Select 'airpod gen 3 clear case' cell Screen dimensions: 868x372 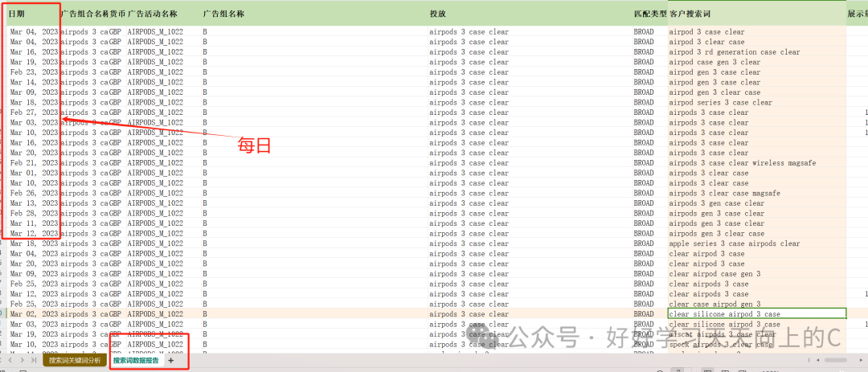coord(757,92)
